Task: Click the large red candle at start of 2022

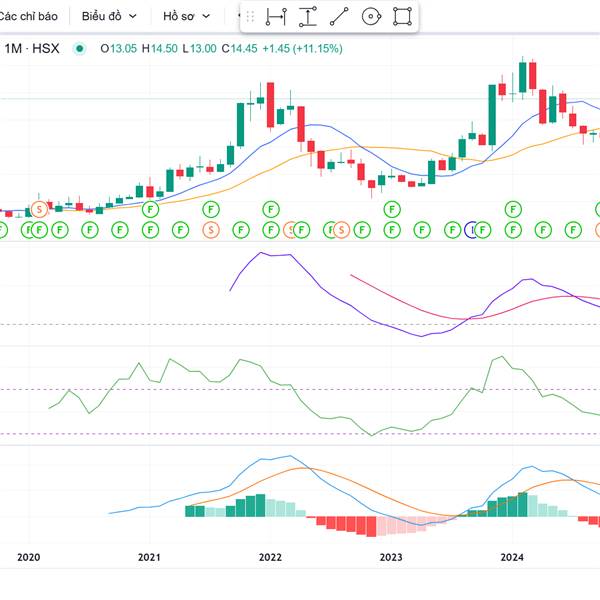Action: point(270,104)
